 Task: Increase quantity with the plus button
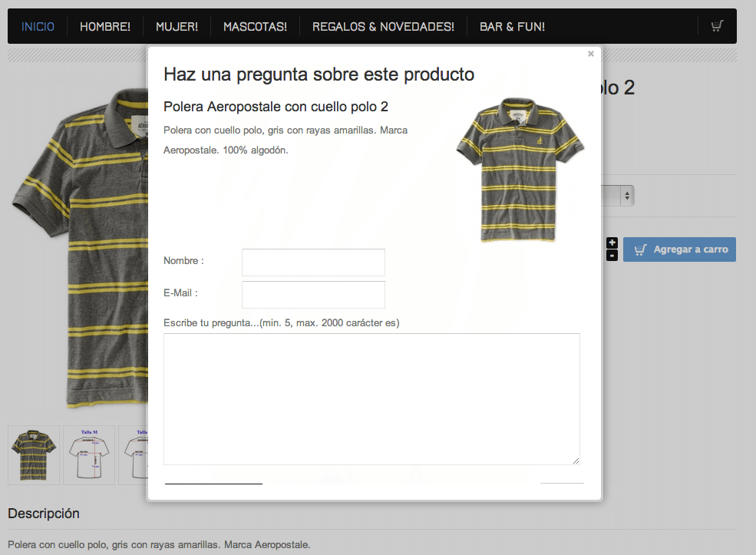[x=612, y=243]
